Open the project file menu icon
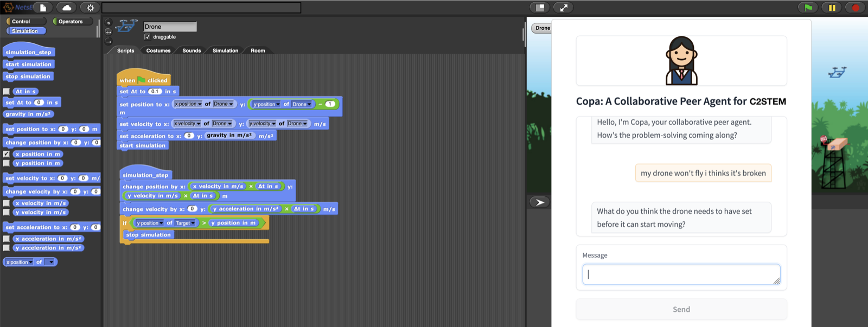868x327 pixels. (x=43, y=8)
